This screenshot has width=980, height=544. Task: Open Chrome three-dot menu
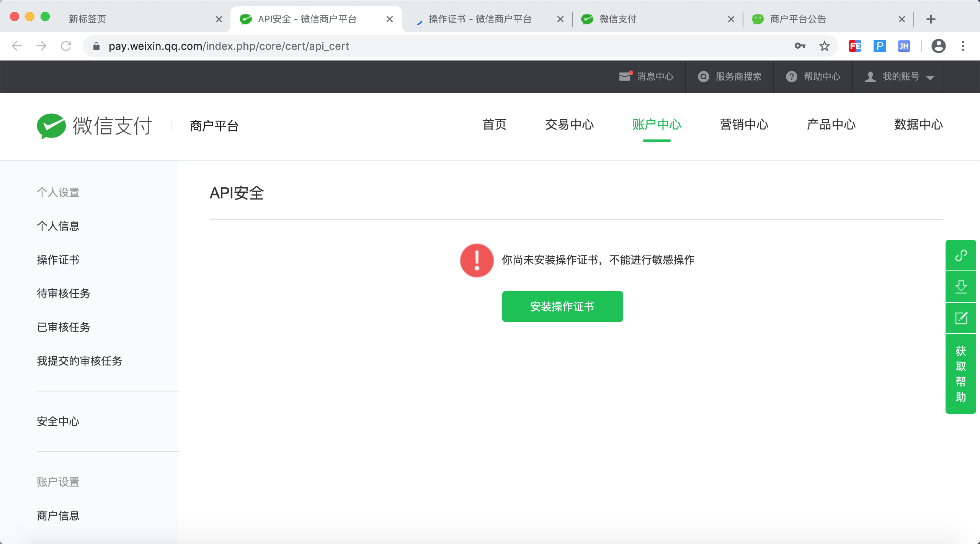tap(963, 46)
